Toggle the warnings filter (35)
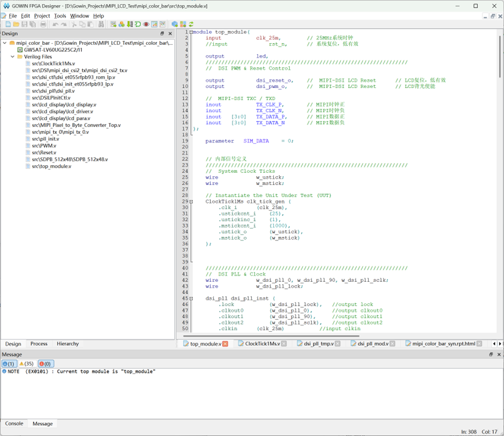 pos(27,364)
